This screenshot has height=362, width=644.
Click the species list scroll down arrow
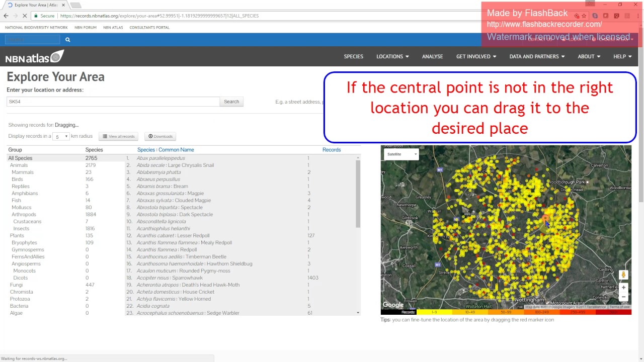point(358,313)
